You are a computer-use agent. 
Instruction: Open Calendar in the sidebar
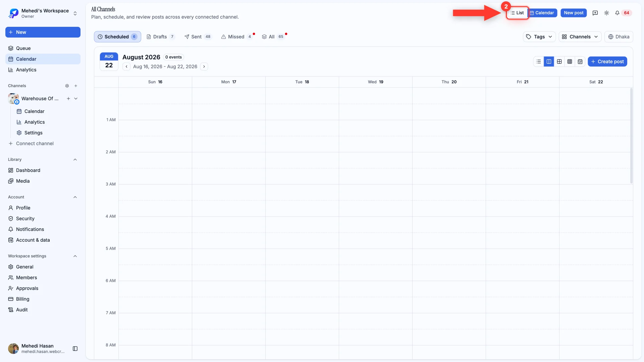pyautogui.click(x=43, y=59)
